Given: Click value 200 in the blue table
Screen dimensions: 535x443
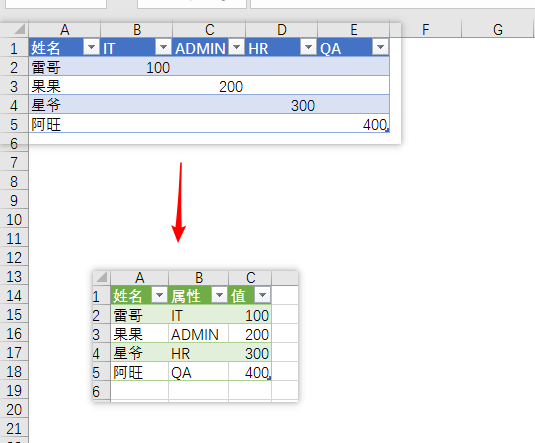Looking at the screenshot, I should click(209, 86).
